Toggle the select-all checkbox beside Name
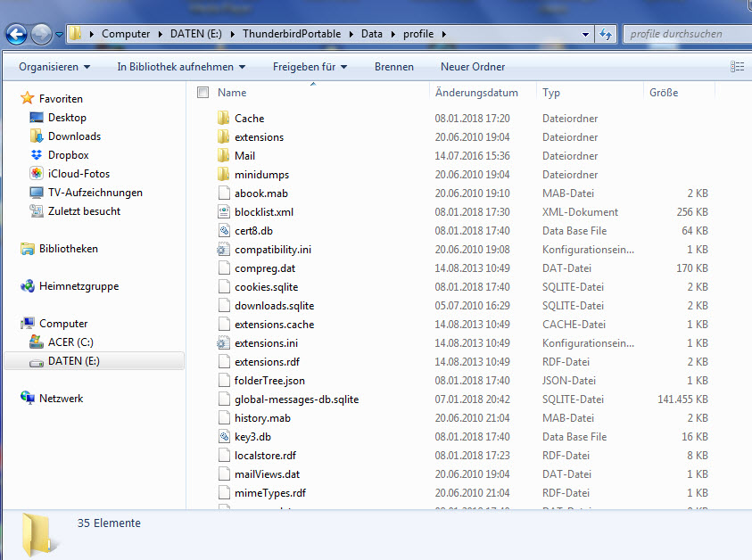Image resolution: width=752 pixels, height=560 pixels. (202, 92)
